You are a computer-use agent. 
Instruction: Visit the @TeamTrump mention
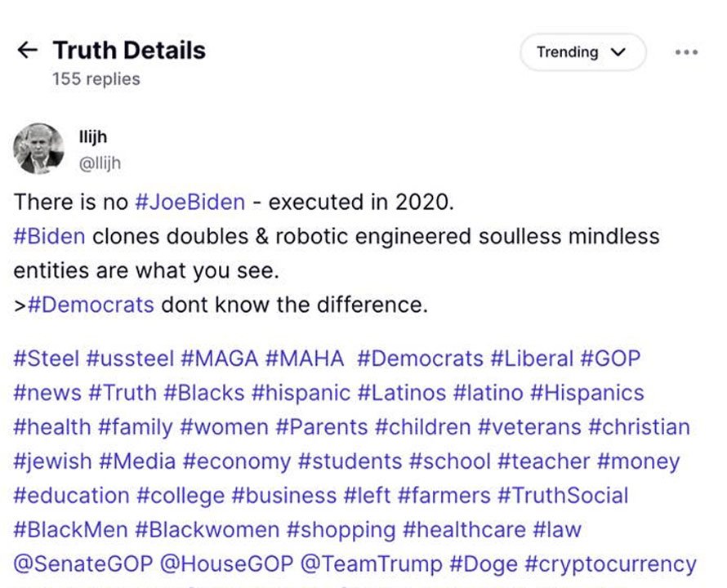click(372, 564)
